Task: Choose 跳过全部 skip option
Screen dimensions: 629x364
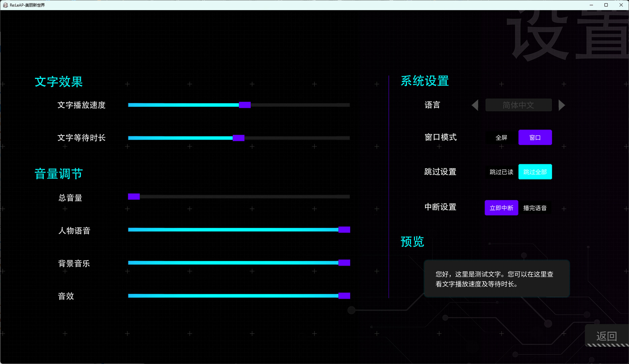Action: click(535, 172)
